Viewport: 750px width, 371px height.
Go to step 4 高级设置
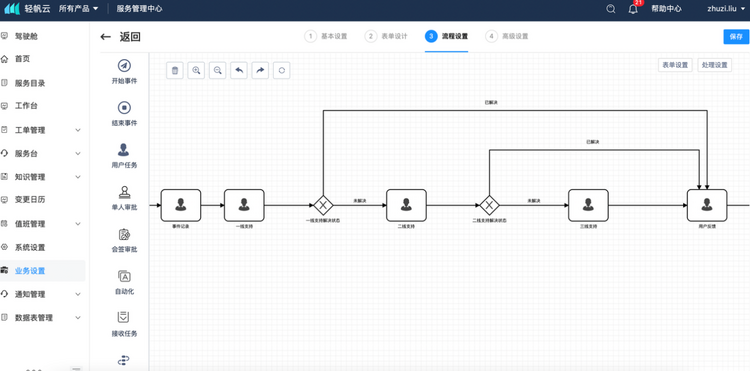[507, 36]
